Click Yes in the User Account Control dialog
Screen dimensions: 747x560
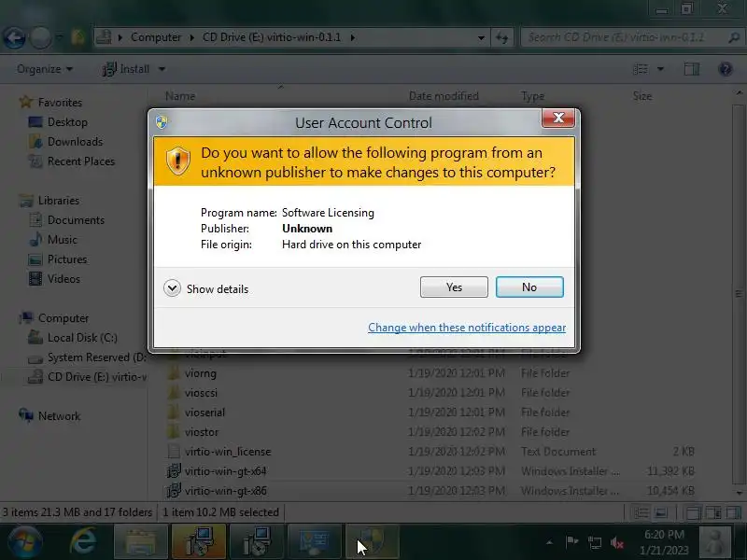(x=454, y=287)
